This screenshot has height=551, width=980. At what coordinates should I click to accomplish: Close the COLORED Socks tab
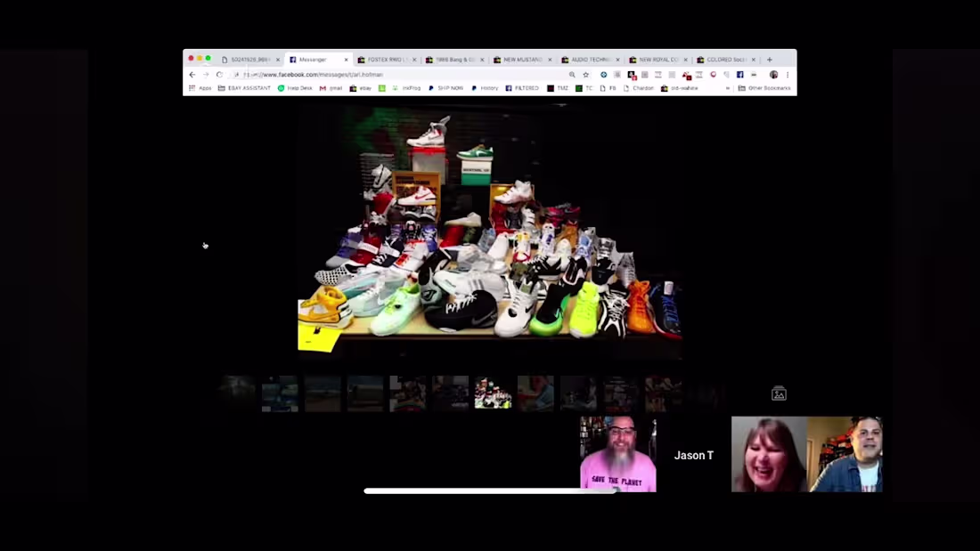click(x=754, y=60)
